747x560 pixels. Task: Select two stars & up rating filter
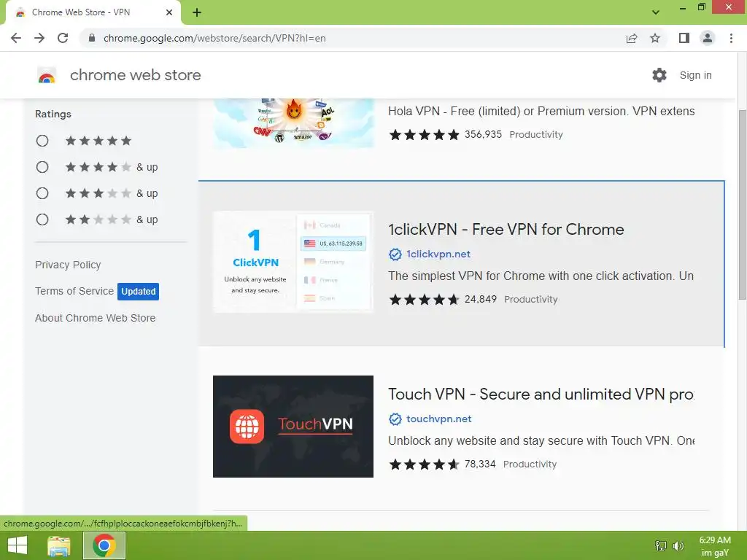coord(42,219)
